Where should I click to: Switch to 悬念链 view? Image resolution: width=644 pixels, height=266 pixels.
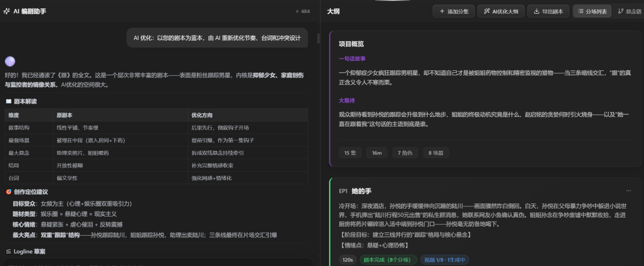[x=628, y=11]
